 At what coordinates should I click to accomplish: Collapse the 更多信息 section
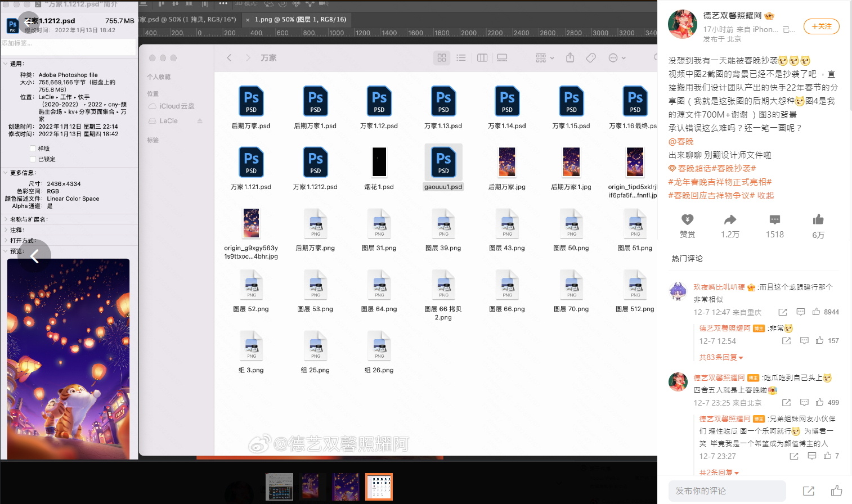pos(6,173)
